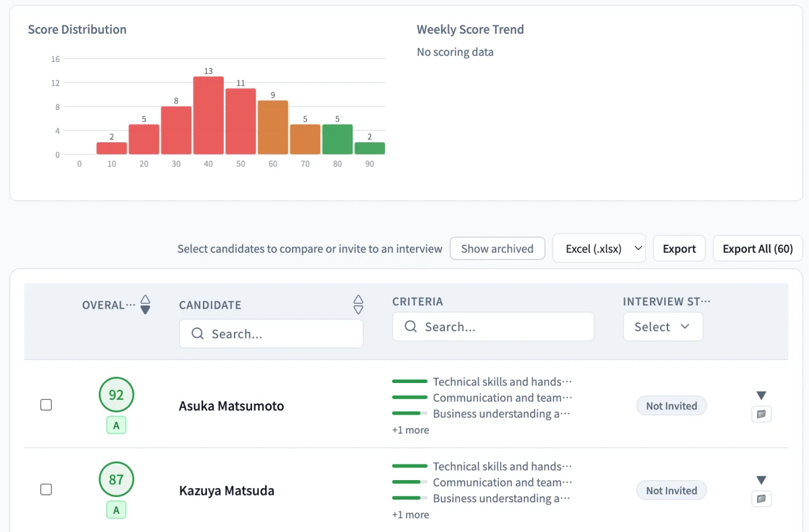This screenshot has width=809, height=532.
Task: Click Kazuya Matsuda's Communication score bar
Action: coord(410,482)
